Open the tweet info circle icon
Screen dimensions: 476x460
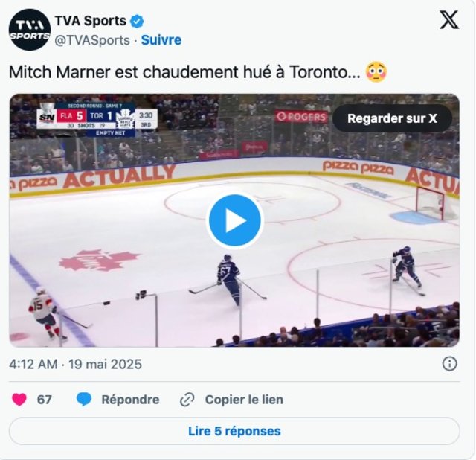coord(449,364)
